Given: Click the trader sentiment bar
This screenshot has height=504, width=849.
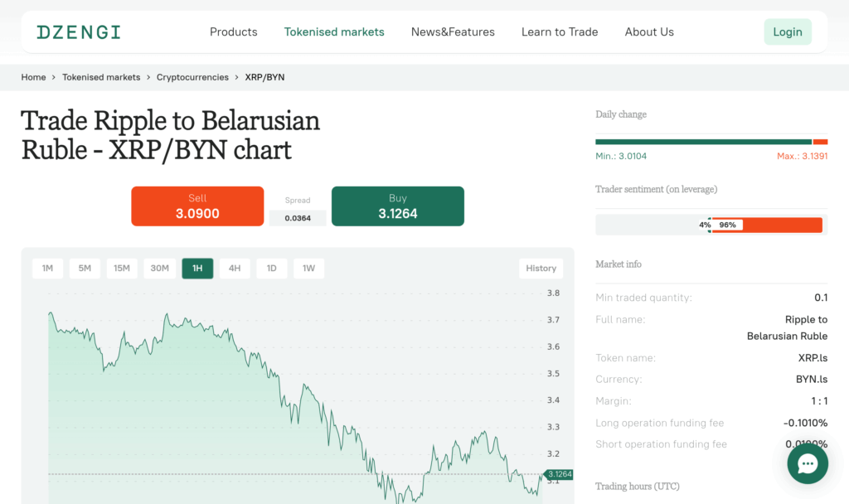Looking at the screenshot, I should point(711,225).
